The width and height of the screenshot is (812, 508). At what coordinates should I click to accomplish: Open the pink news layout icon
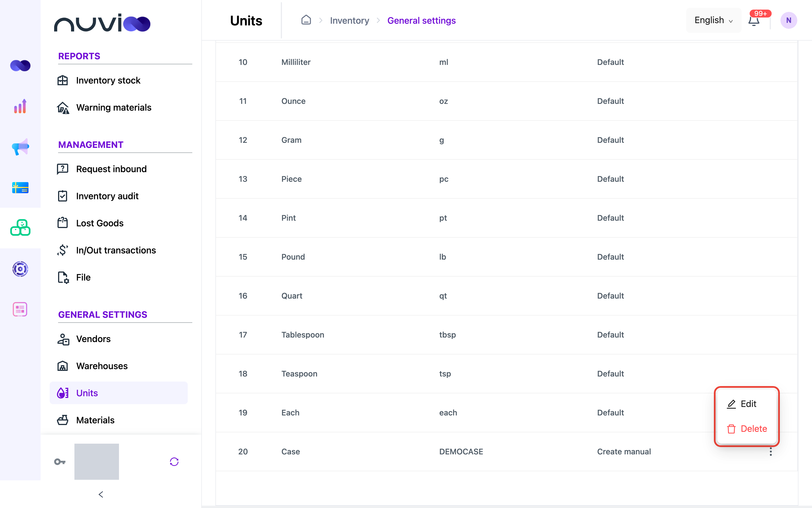coord(20,309)
